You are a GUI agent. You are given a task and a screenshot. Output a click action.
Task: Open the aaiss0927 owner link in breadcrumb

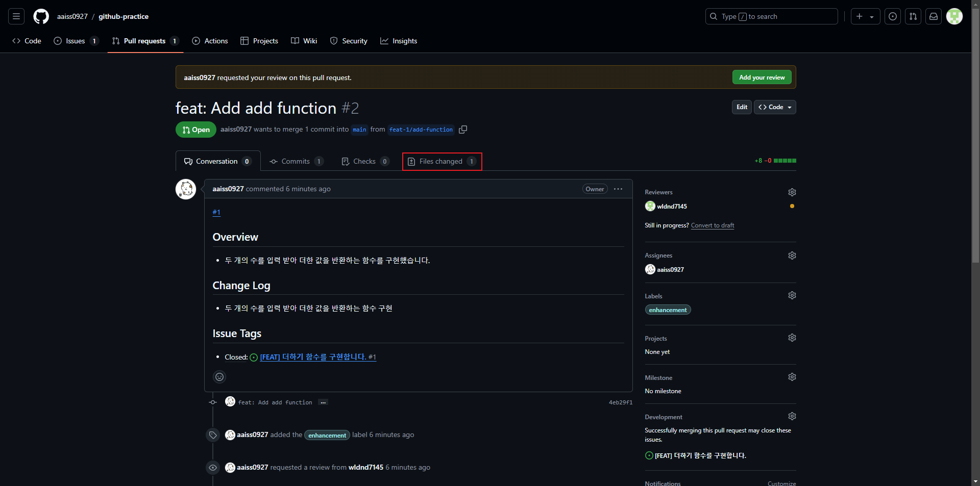point(72,16)
